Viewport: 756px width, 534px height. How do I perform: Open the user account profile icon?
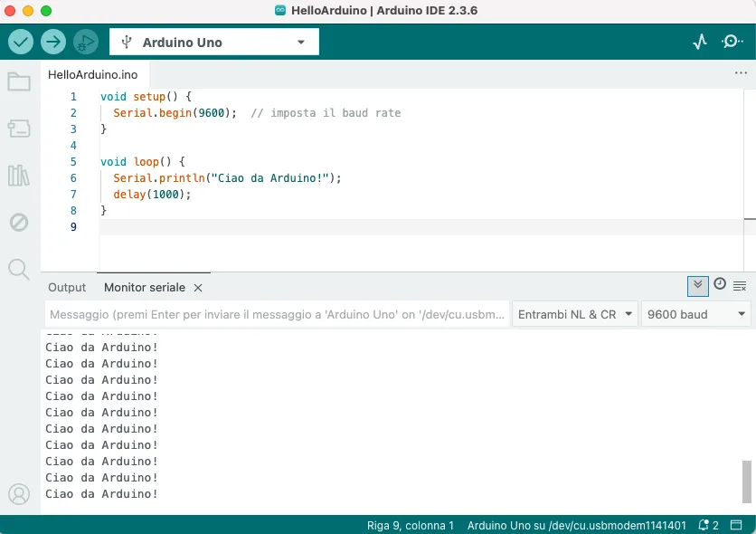coord(19,494)
